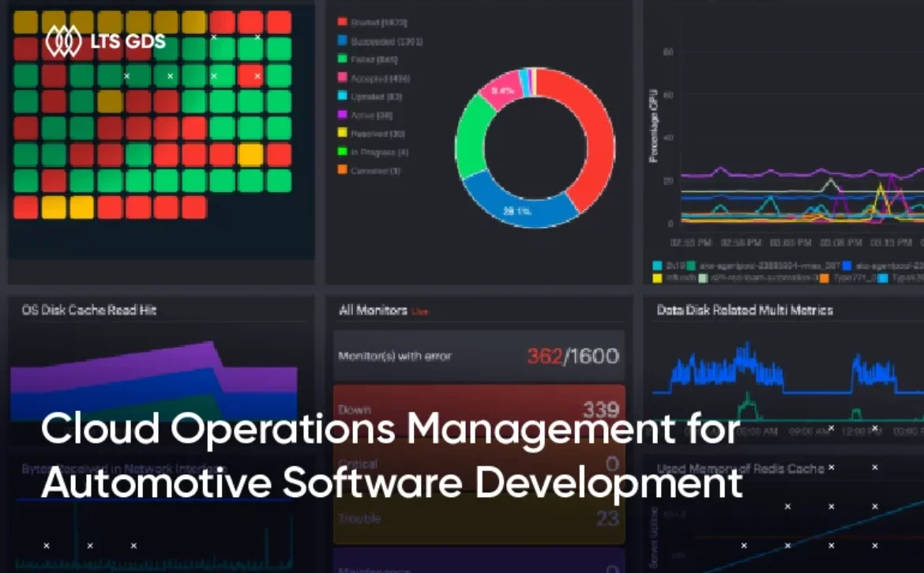Image resolution: width=924 pixels, height=573 pixels.
Task: Click the All Monitors panel title
Action: [x=373, y=311]
